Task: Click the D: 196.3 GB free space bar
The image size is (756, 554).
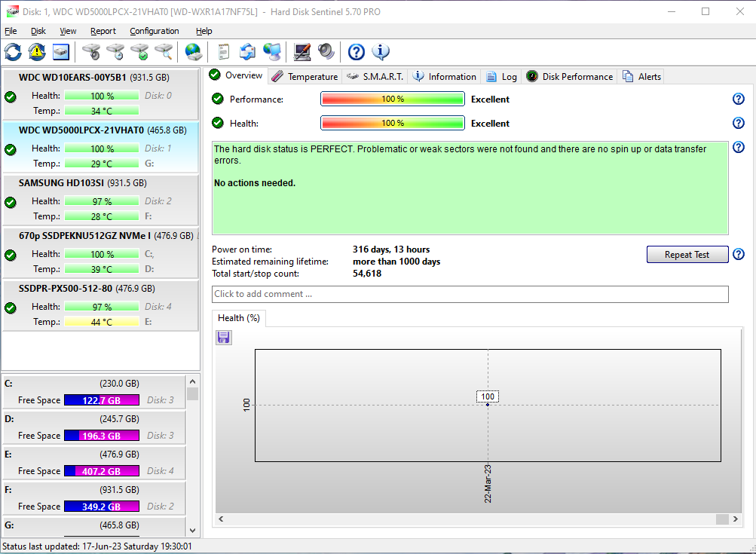Action: click(102, 436)
